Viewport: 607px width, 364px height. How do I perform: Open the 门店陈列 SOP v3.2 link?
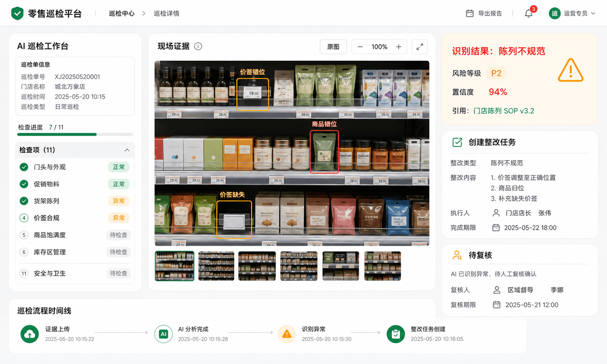tap(504, 111)
